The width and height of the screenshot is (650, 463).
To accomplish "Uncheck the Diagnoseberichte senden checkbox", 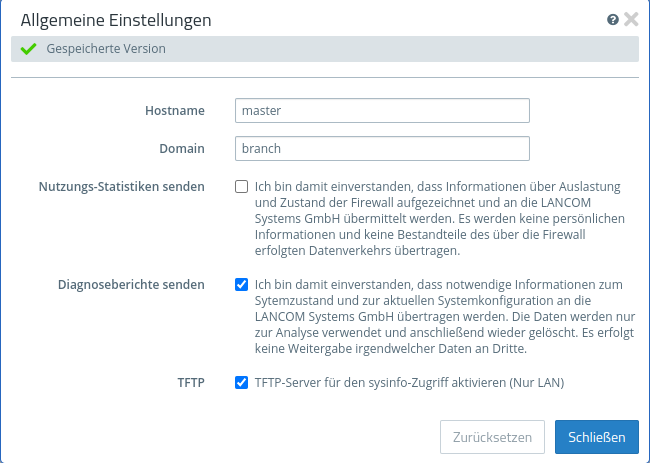I will [241, 285].
